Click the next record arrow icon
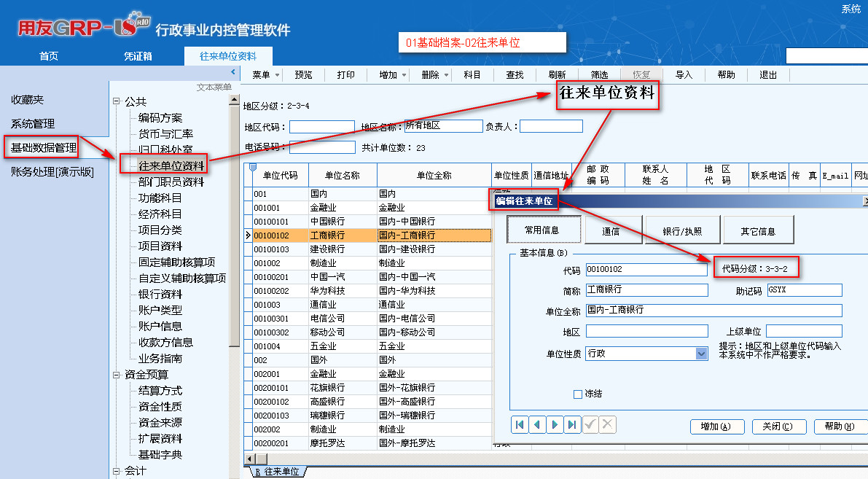Image resolution: width=868 pixels, height=479 pixels. pyautogui.click(x=555, y=424)
